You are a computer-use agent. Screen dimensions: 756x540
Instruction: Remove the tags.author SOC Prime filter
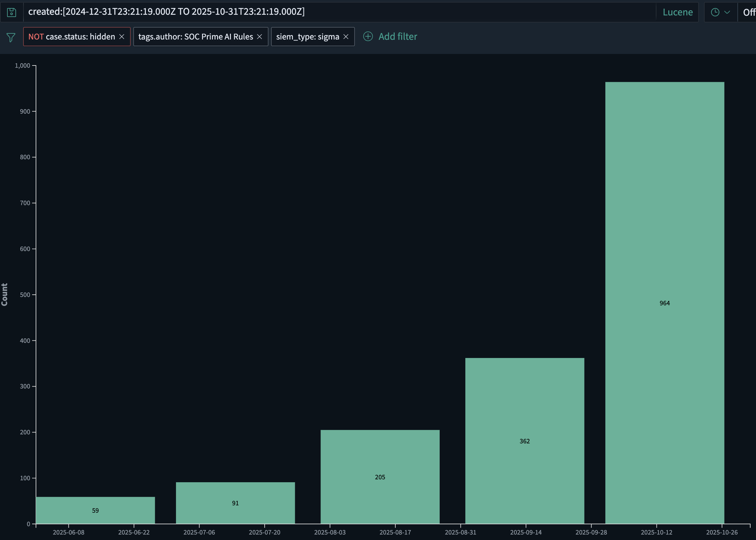point(259,37)
